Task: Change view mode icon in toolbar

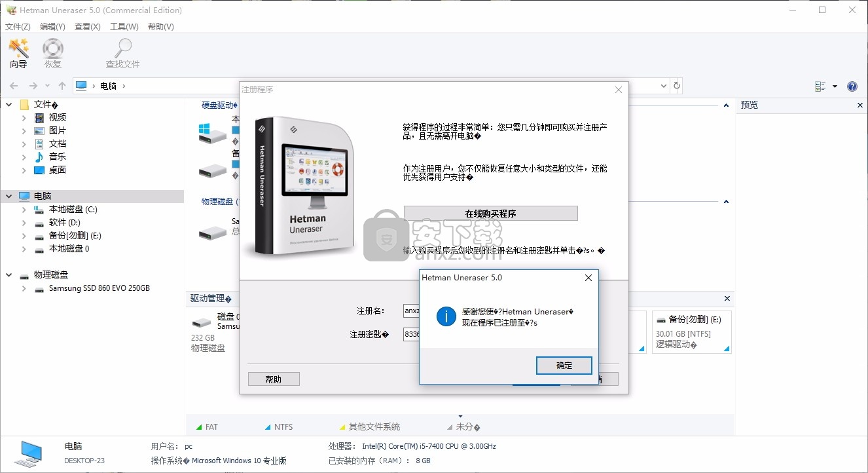Action: click(820, 86)
